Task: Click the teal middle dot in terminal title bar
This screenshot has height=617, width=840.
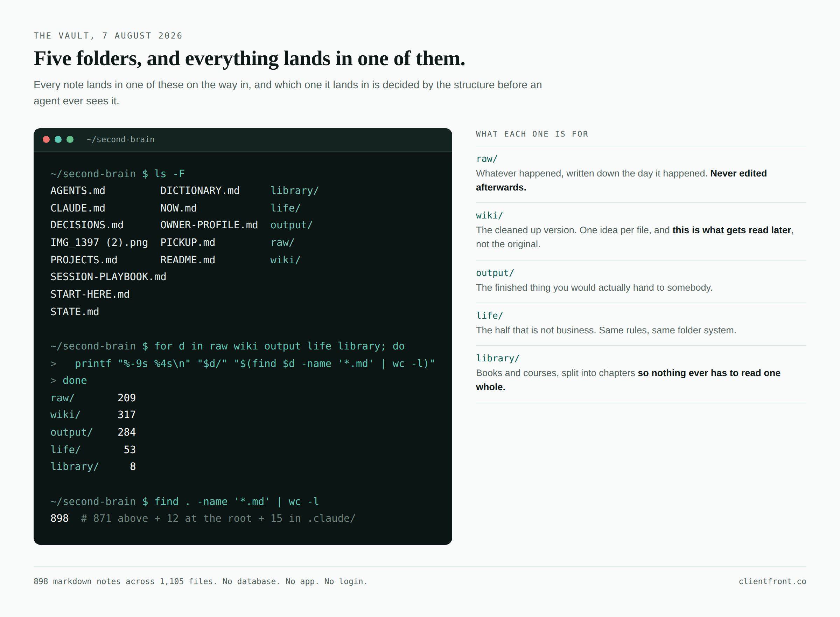Action: pyautogui.click(x=58, y=139)
